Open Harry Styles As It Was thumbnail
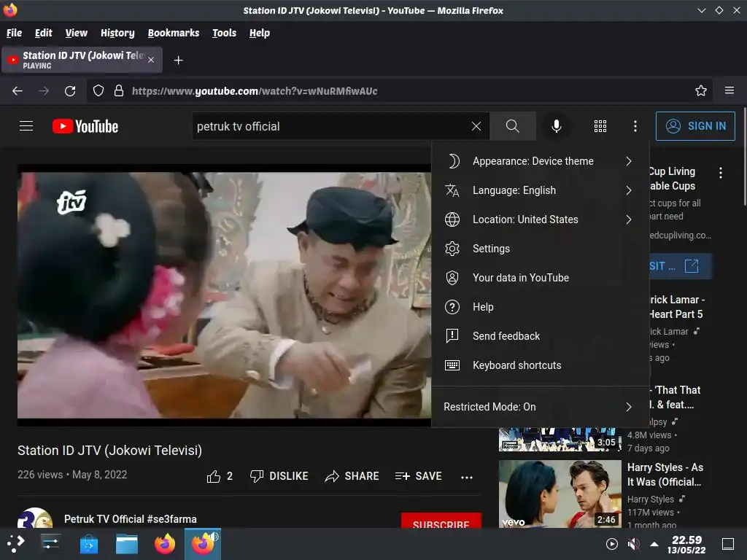The height and width of the screenshot is (560, 747). pos(560,494)
